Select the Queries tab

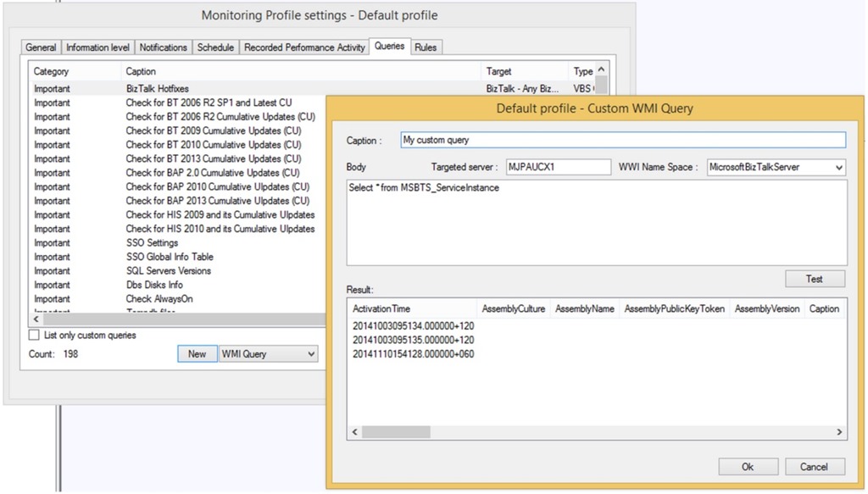pyautogui.click(x=389, y=46)
